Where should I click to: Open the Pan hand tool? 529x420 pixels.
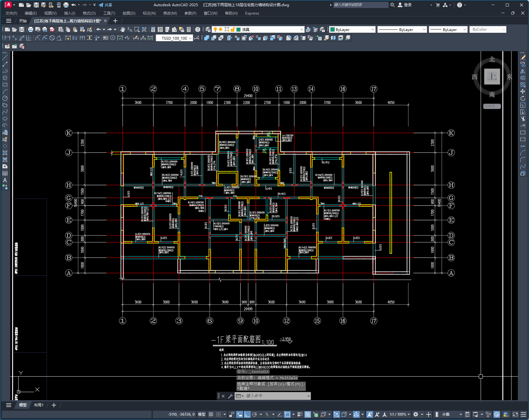click(x=123, y=29)
